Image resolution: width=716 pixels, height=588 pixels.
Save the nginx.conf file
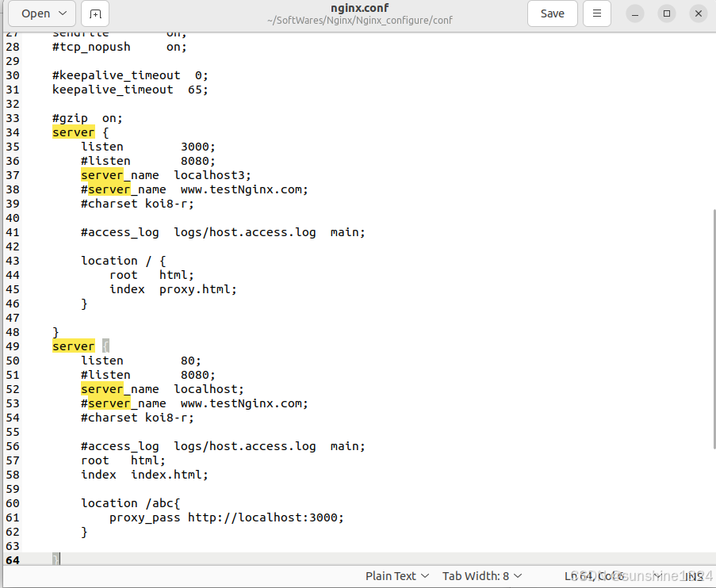[x=552, y=13]
